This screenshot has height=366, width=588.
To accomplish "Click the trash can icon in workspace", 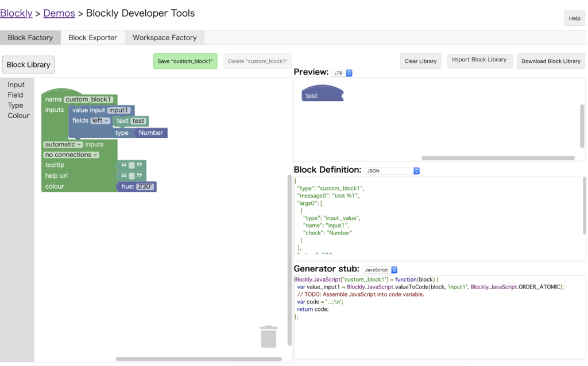I will [x=268, y=337].
